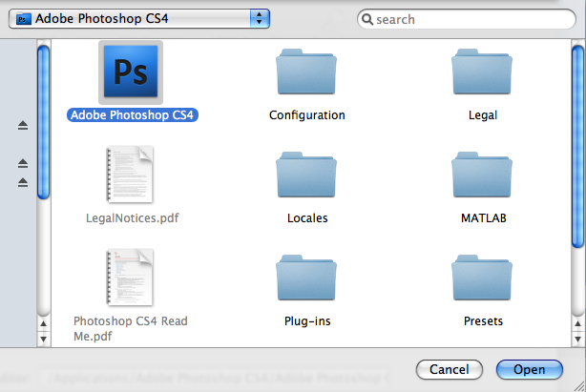Open the MATLAB folder icon
Image resolution: width=586 pixels, height=392 pixels.
pyautogui.click(x=482, y=175)
